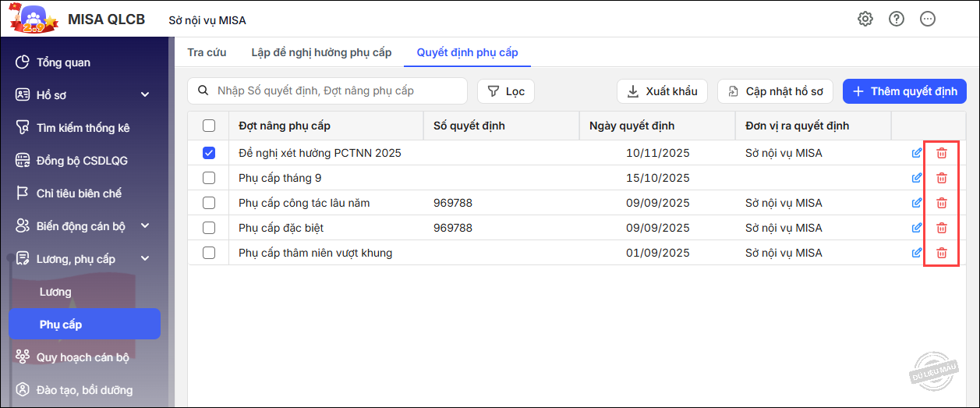This screenshot has width=980, height=408.
Task: Click the Xuất khẩu export button
Action: 662,91
